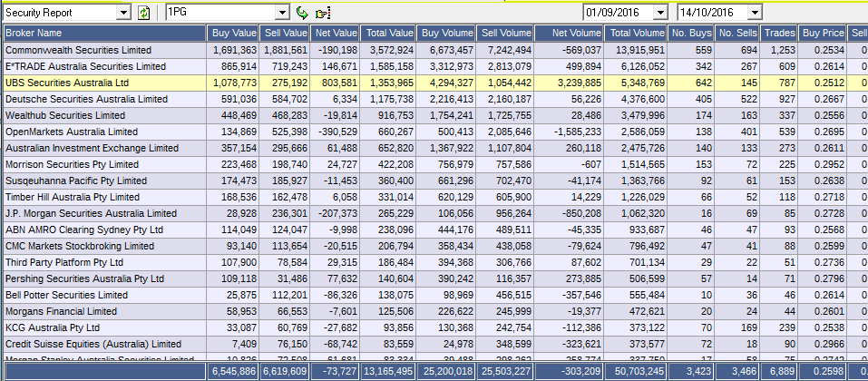Viewport: 868px width, 381px height.
Task: Select CMC Markets Stockbroking Limited row
Action: click(434, 246)
